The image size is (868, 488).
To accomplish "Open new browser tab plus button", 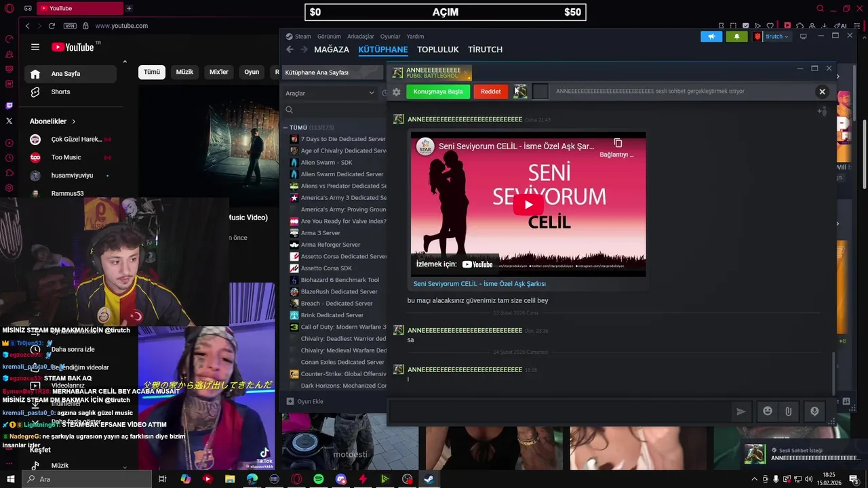I will 129,8.
